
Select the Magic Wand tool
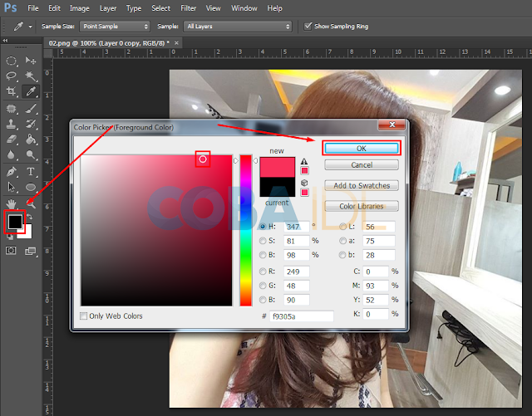coord(31,76)
